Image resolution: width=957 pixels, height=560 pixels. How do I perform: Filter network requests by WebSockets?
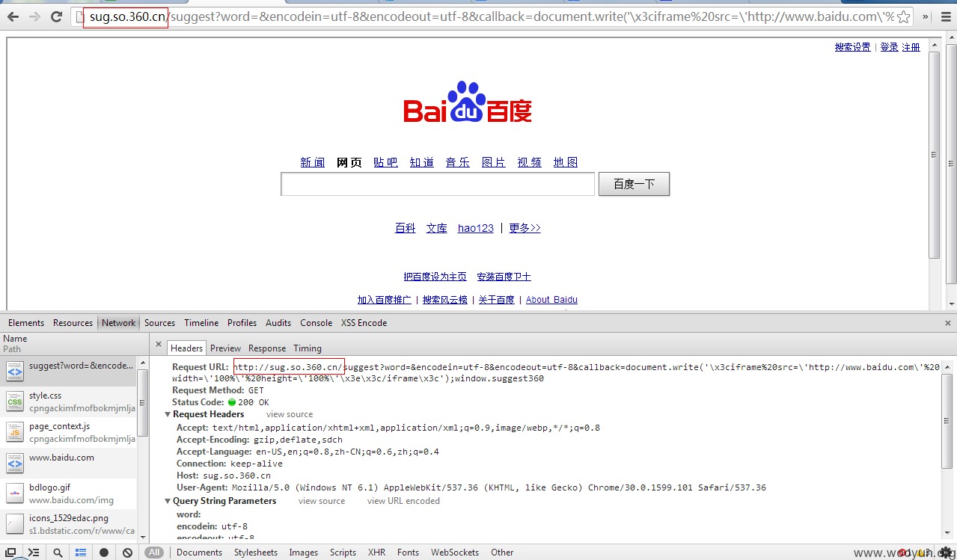pos(455,553)
